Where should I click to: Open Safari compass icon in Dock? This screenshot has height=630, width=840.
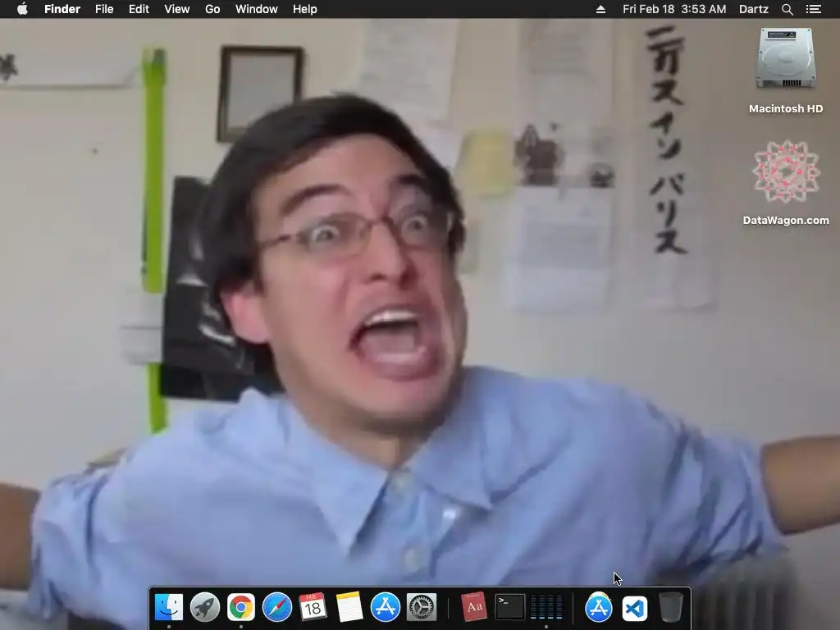click(277, 607)
